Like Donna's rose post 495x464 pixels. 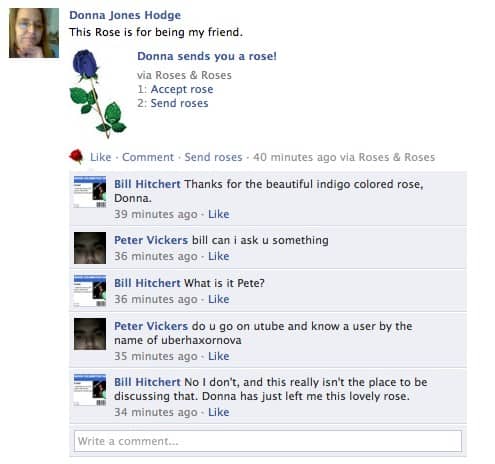[x=101, y=157]
